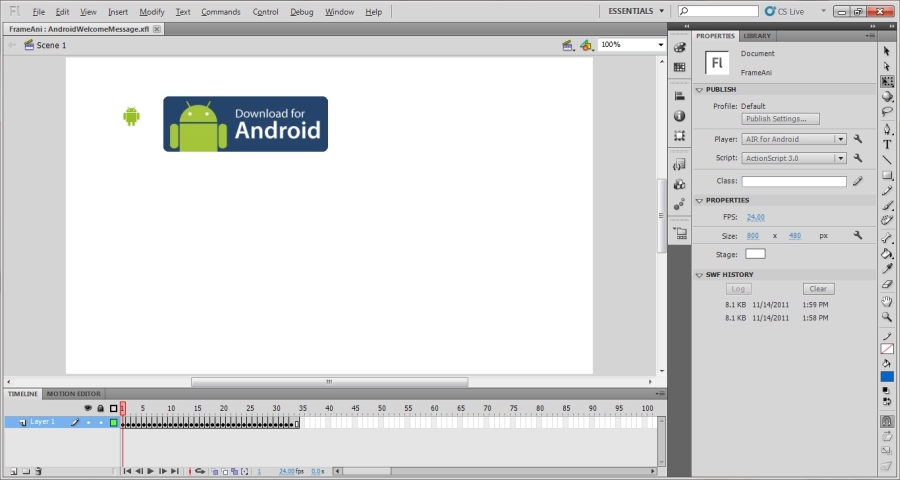The width and height of the screenshot is (900, 480).
Task: Toggle the Loop playback button
Action: coord(200,471)
